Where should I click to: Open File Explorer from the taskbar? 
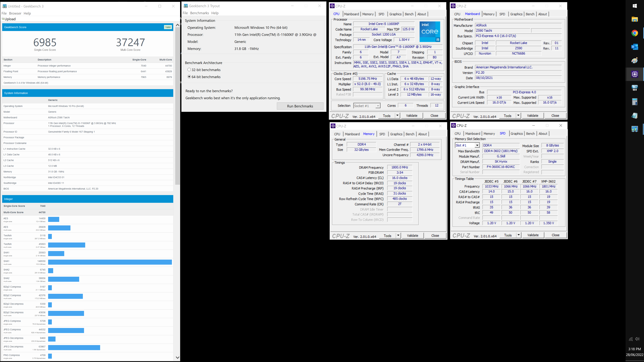coord(634,19)
